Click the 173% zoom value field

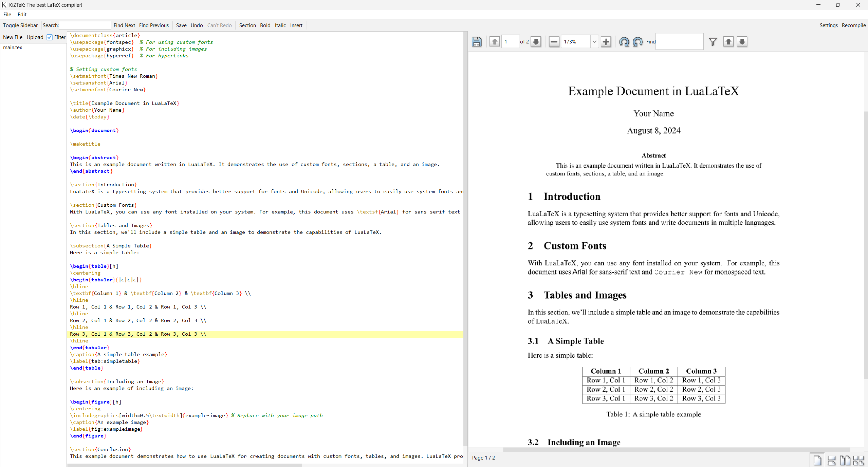tap(576, 42)
